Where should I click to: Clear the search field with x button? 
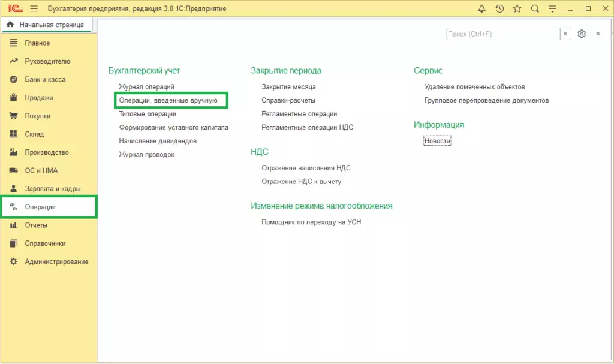pyautogui.click(x=565, y=34)
